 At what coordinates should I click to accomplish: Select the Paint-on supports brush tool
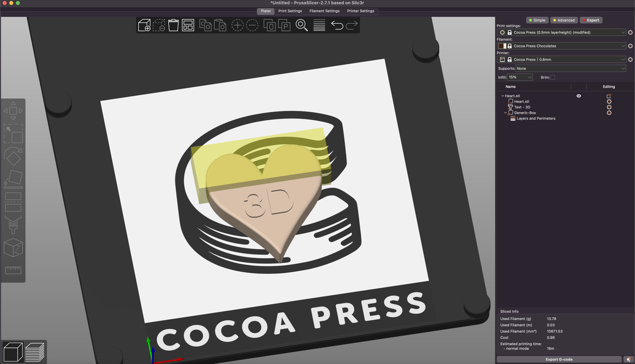pyautogui.click(x=13, y=225)
